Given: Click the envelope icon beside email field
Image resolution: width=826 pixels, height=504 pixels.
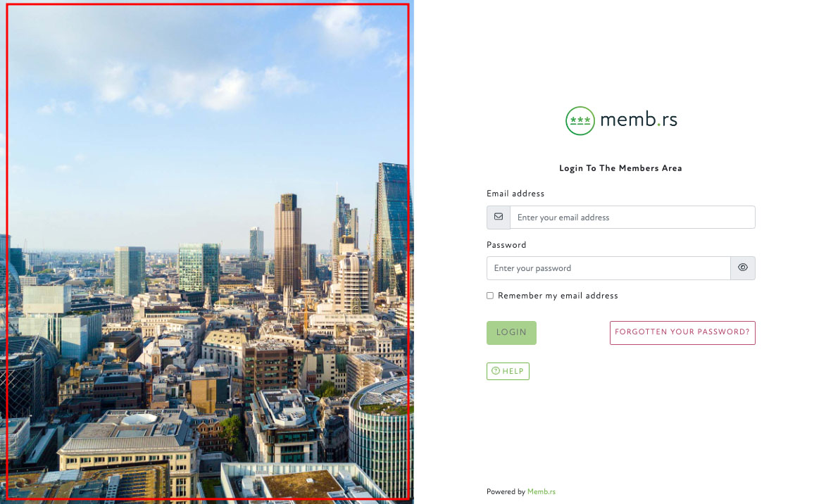Looking at the screenshot, I should coord(499,217).
